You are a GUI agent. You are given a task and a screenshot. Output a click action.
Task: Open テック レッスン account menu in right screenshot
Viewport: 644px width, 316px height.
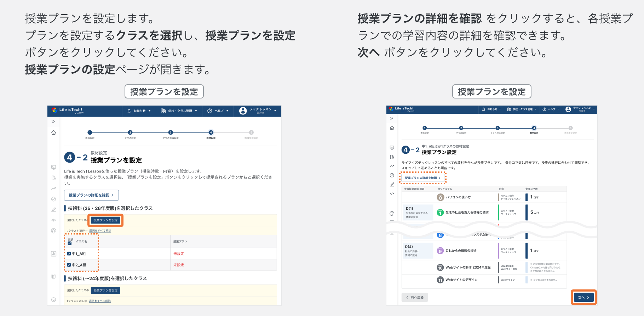[580, 109]
